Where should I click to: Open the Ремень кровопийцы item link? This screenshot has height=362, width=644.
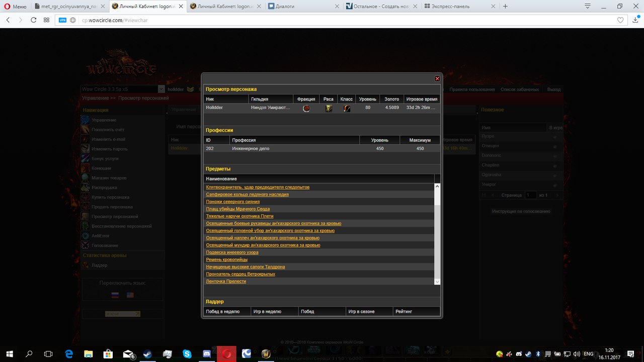coord(226,259)
